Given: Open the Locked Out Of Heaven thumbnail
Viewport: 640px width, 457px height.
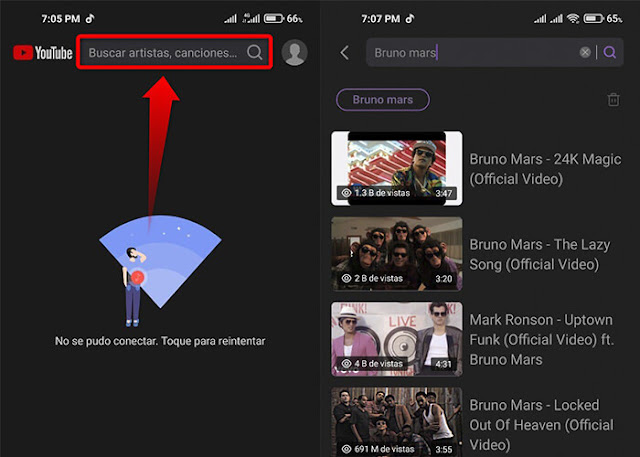Looking at the screenshot, I should (396, 422).
